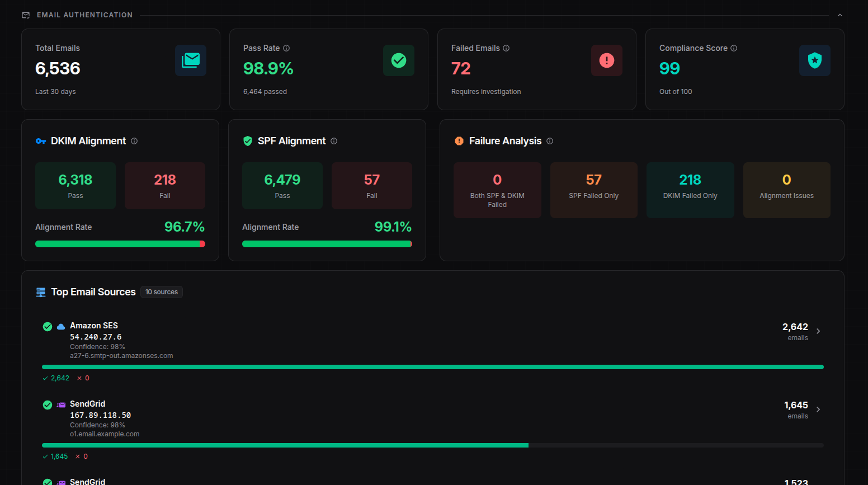
Task: Open info icon next to DKIM Alignment
Action: coord(134,141)
